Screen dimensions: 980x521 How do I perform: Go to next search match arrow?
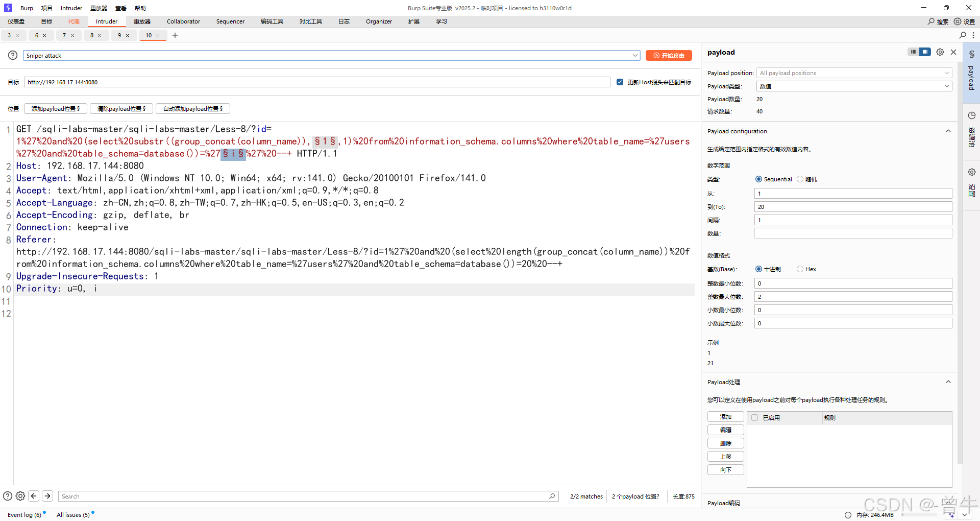(47, 496)
